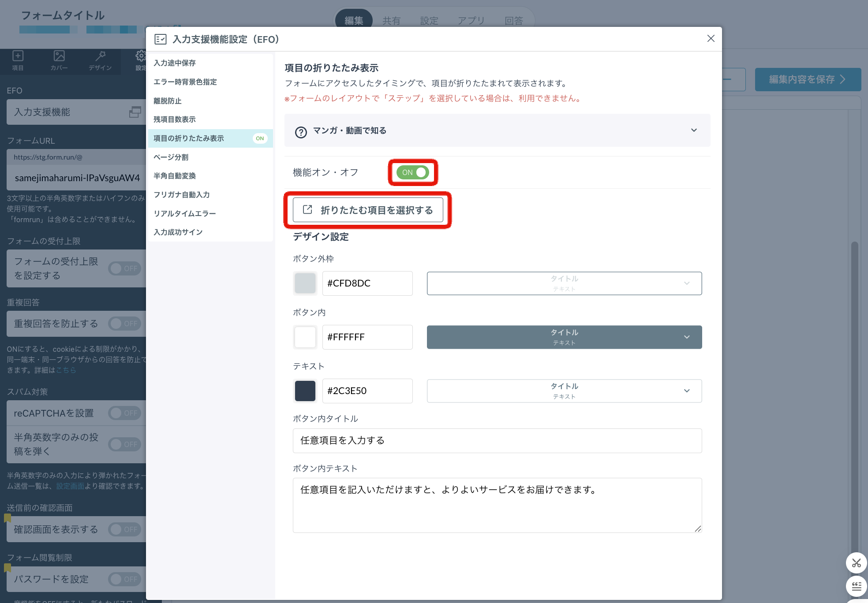Enable the reCAPTCHAを設置 switch
Image resolution: width=868 pixels, height=603 pixels.
125,413
